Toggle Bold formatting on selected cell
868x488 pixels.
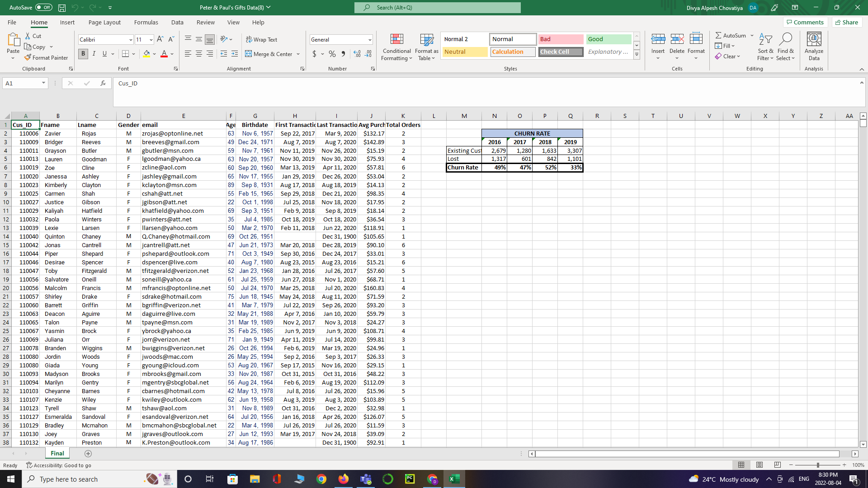83,54
